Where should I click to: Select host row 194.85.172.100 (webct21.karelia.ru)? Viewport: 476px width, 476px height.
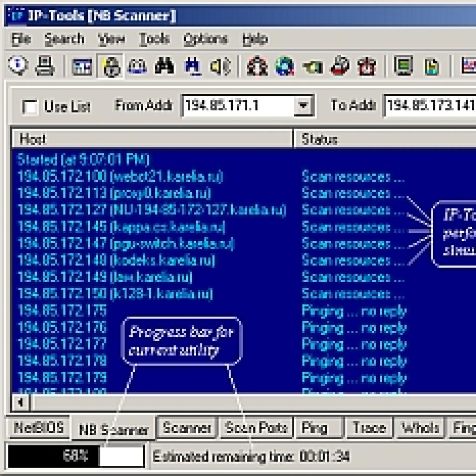click(120, 176)
